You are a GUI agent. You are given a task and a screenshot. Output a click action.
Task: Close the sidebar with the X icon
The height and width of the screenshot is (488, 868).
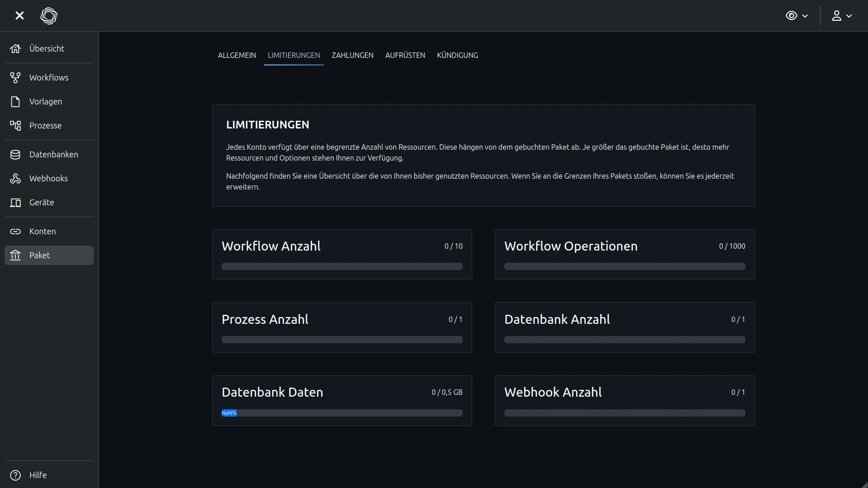point(19,16)
